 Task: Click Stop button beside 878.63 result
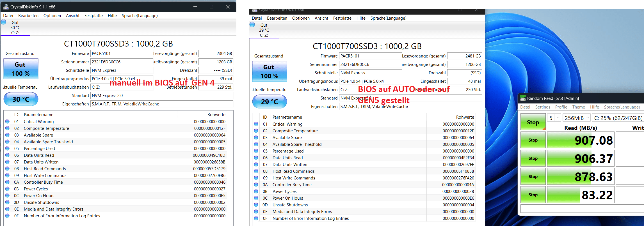pos(533,177)
